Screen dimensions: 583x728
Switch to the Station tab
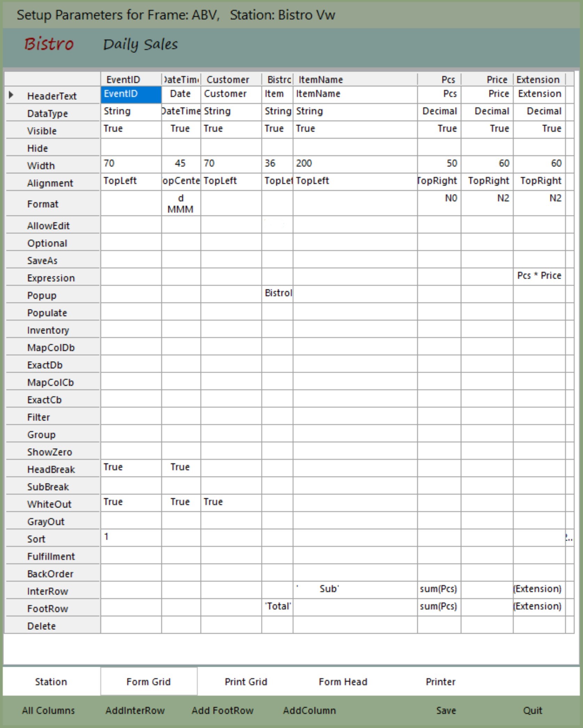coord(51,681)
